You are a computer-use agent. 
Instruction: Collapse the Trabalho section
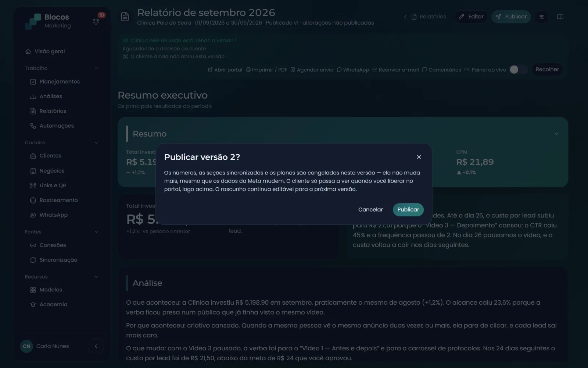96,68
